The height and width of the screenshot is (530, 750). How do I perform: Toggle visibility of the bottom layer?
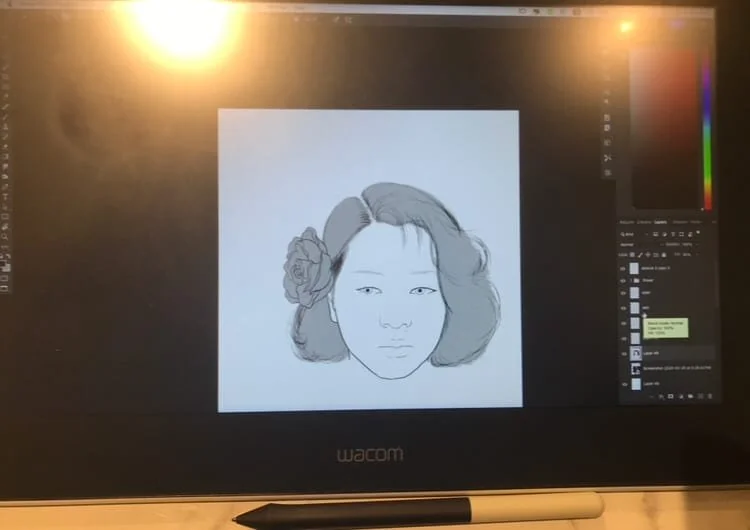624,385
